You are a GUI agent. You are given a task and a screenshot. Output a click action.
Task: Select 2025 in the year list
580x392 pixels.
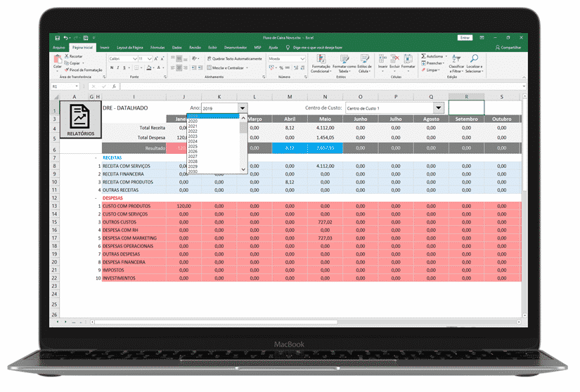click(x=193, y=146)
